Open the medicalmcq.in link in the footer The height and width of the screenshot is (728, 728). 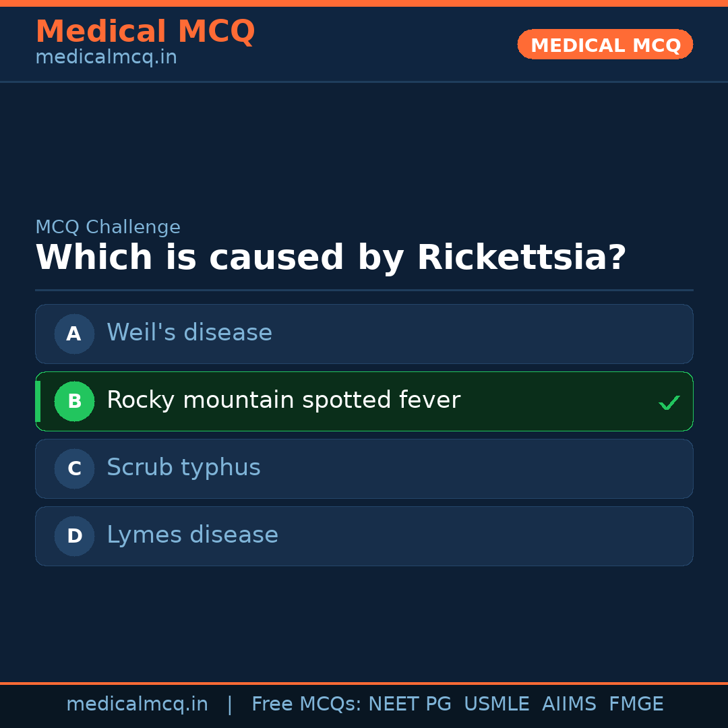pyautogui.click(x=137, y=704)
